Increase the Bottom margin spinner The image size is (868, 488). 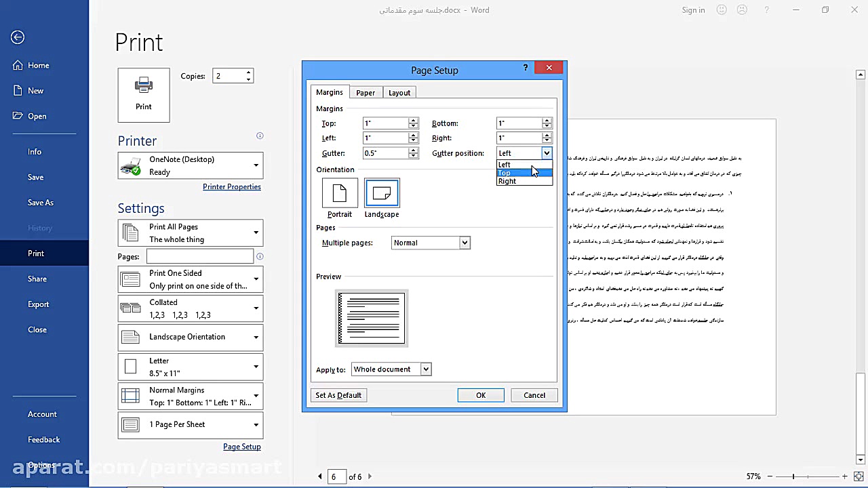(x=547, y=121)
